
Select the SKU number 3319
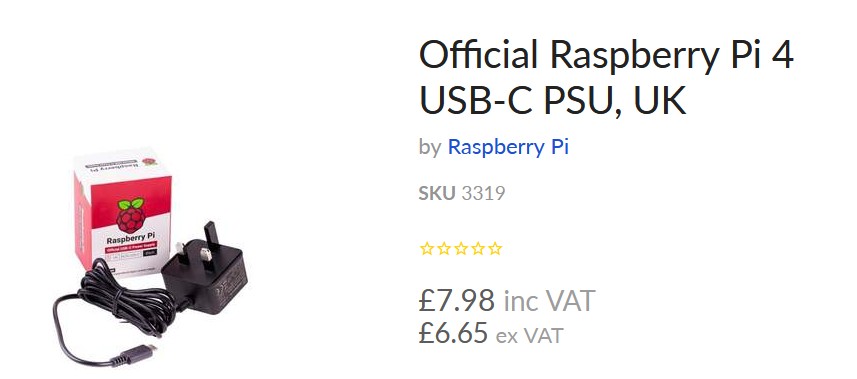pos(483,193)
